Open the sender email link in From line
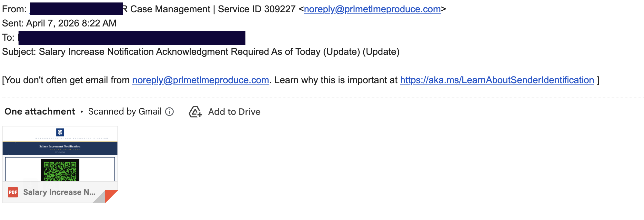 pos(372,9)
